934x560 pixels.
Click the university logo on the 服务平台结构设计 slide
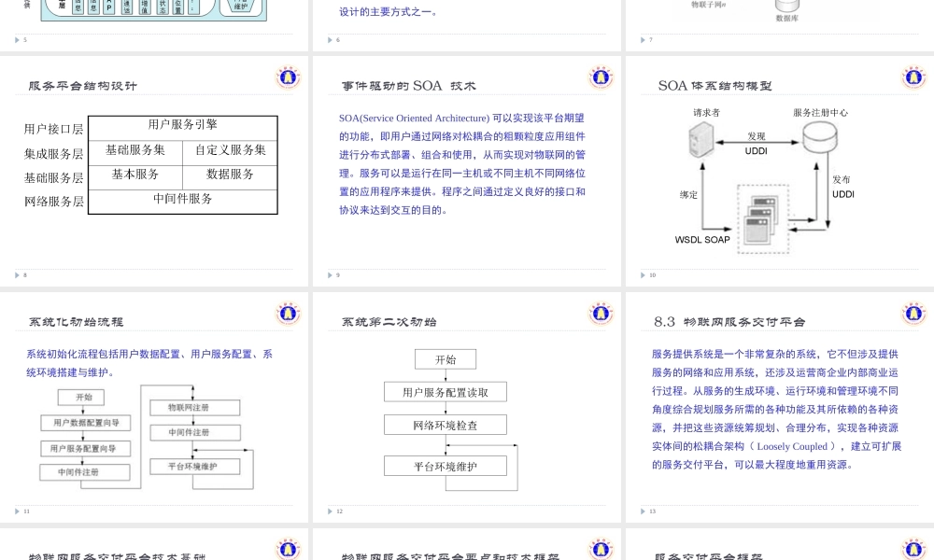coord(288,78)
